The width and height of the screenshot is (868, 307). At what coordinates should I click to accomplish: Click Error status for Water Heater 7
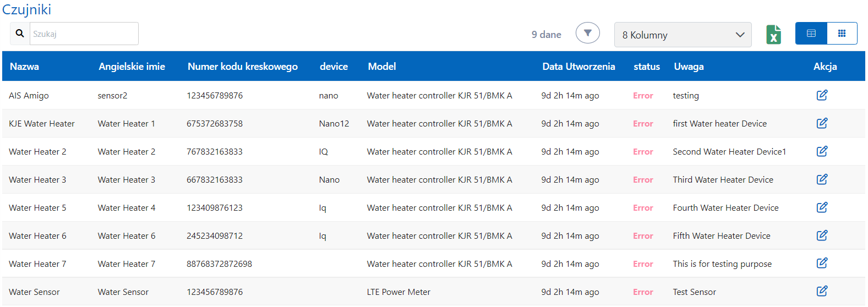(642, 264)
